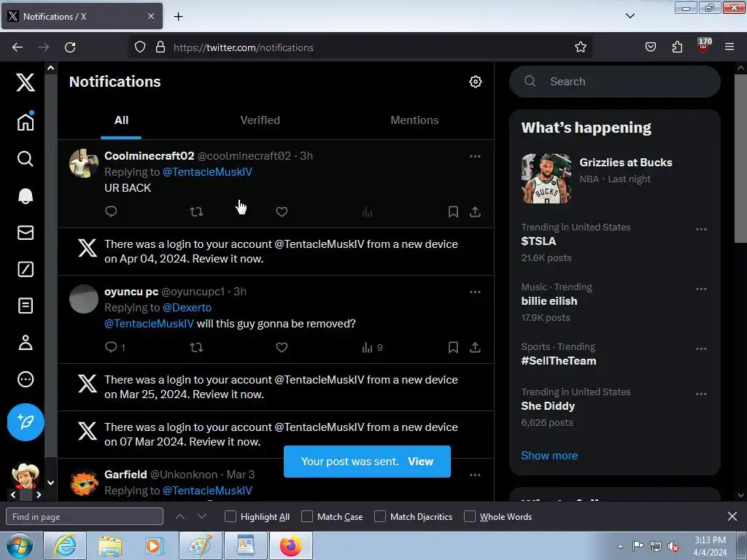Click the Search X input field
The height and width of the screenshot is (560, 747).
(x=614, y=82)
